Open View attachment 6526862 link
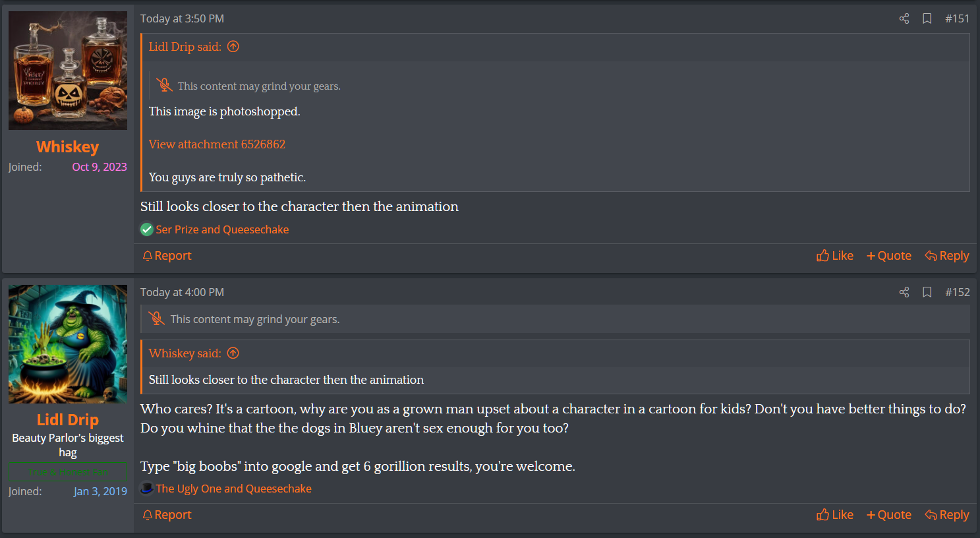The image size is (980, 538). pyautogui.click(x=217, y=144)
